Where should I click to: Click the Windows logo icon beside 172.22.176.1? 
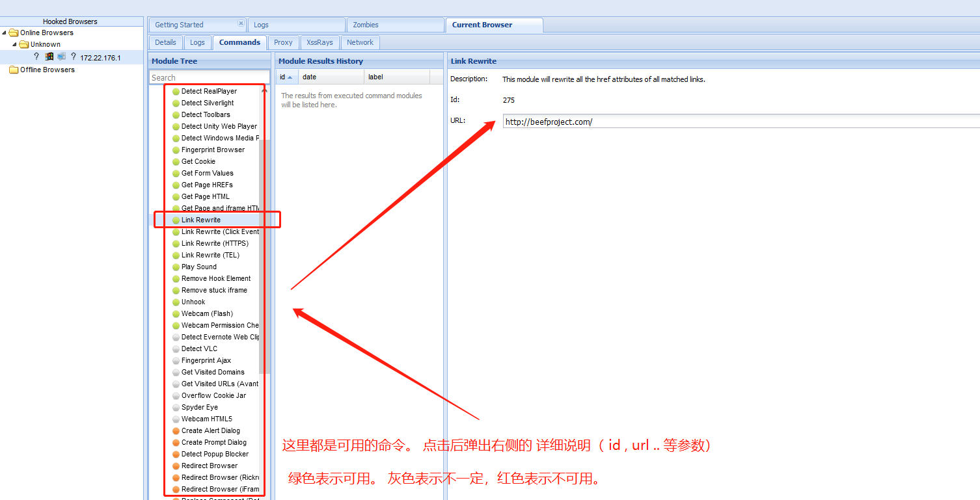[49, 57]
